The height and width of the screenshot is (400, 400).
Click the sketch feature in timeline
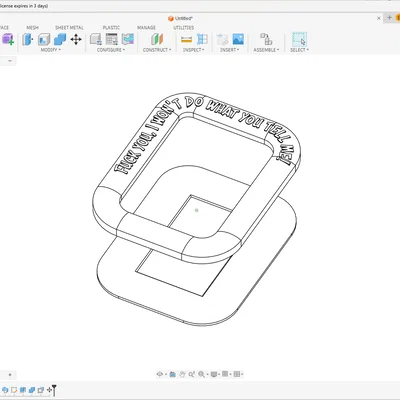tap(14, 390)
